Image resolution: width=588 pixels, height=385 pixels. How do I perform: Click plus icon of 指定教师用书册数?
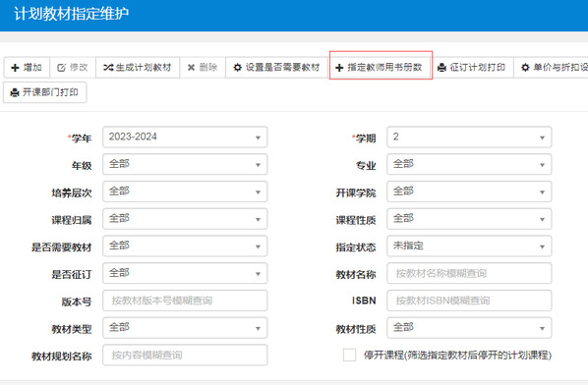click(339, 68)
